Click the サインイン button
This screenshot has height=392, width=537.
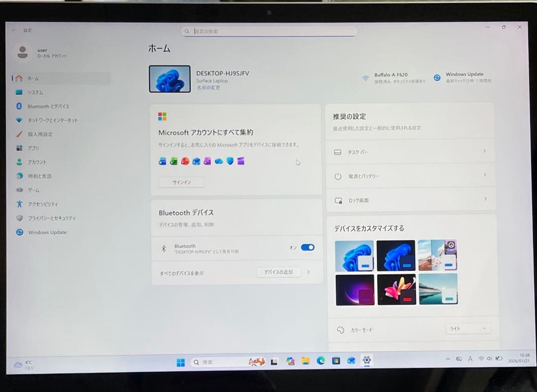181,182
